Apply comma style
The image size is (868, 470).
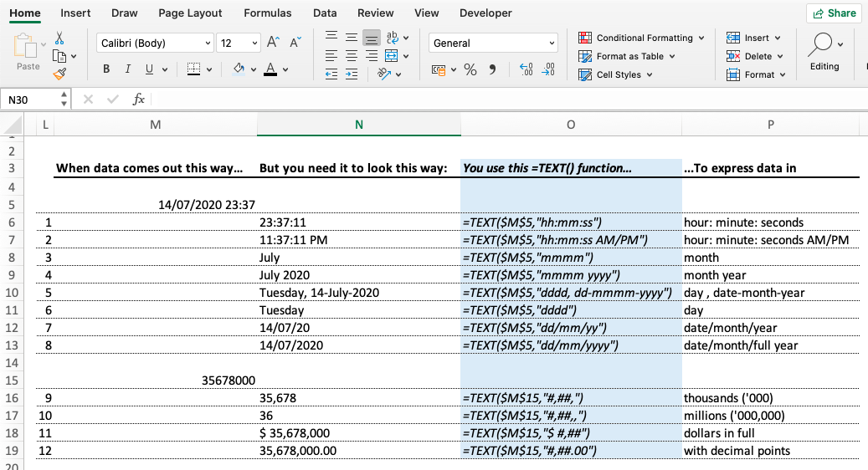[x=492, y=69]
